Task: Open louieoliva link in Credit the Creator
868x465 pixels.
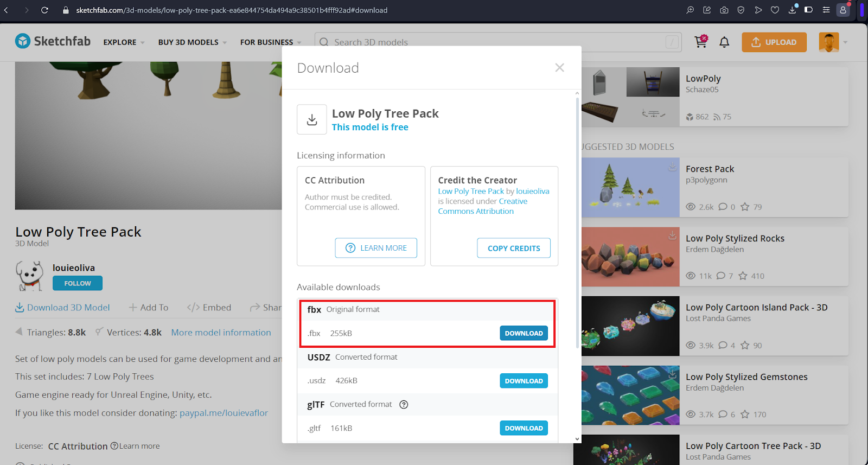Action: 532,191
